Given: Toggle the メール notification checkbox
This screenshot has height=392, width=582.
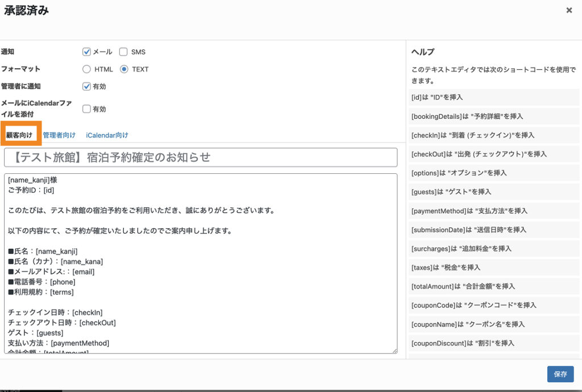Looking at the screenshot, I should click(87, 52).
